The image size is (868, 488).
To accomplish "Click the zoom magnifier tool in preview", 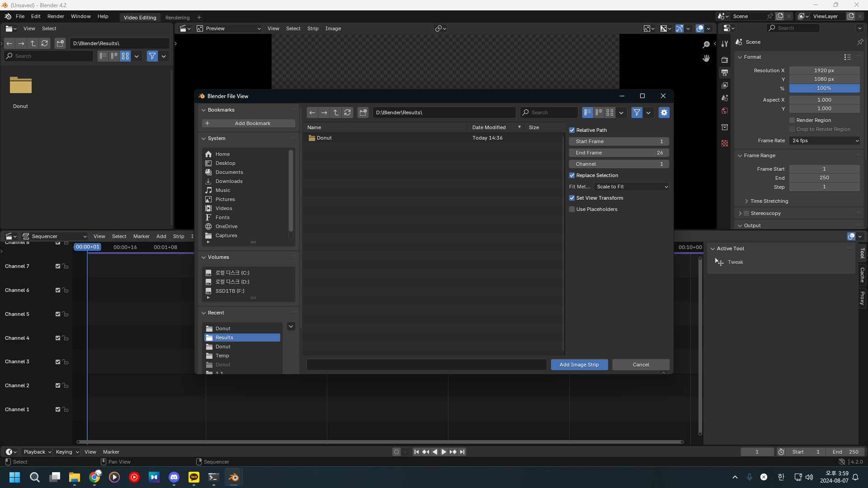I will (706, 44).
